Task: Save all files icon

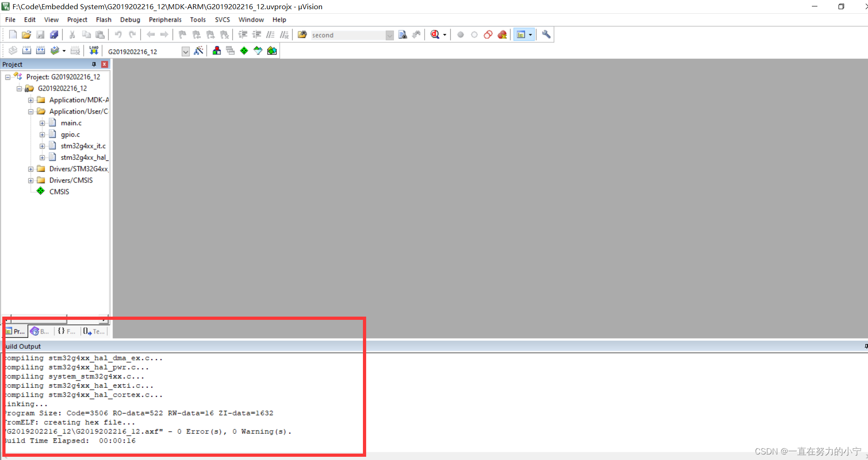Action: click(54, 34)
